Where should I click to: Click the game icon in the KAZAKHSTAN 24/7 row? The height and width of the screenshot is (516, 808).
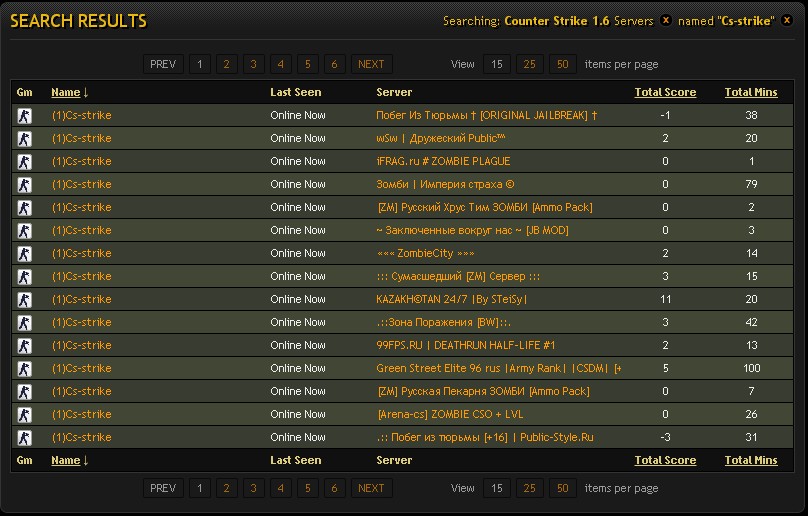pos(24,299)
